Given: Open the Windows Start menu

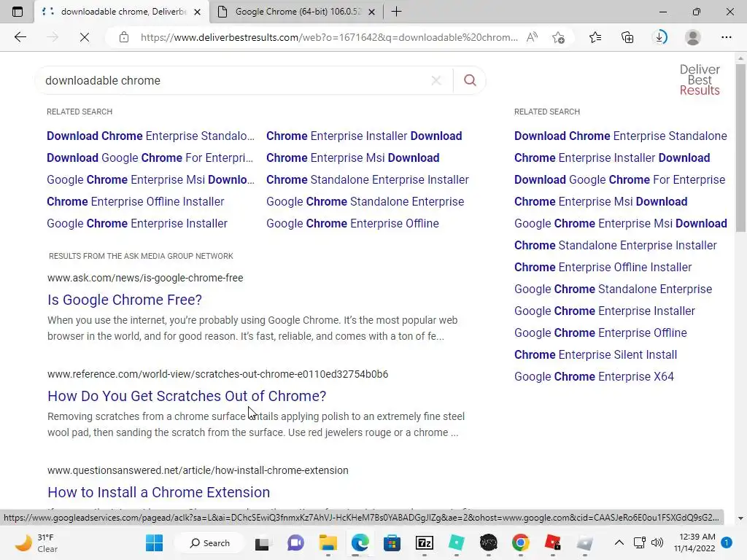Looking at the screenshot, I should click(155, 542).
